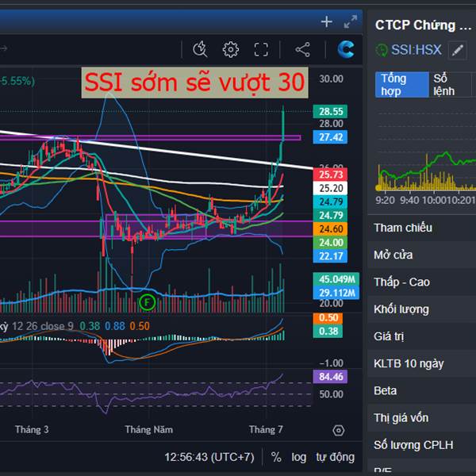Click the CTCP Chứng company title
Screen dimensions: 476x476
[x=423, y=25]
